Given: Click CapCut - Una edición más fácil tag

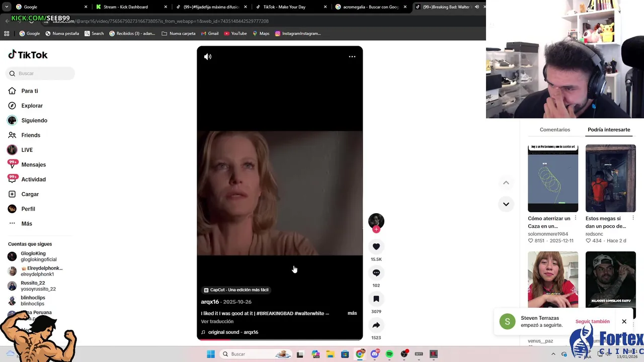Looking at the screenshot, I should (x=236, y=290).
